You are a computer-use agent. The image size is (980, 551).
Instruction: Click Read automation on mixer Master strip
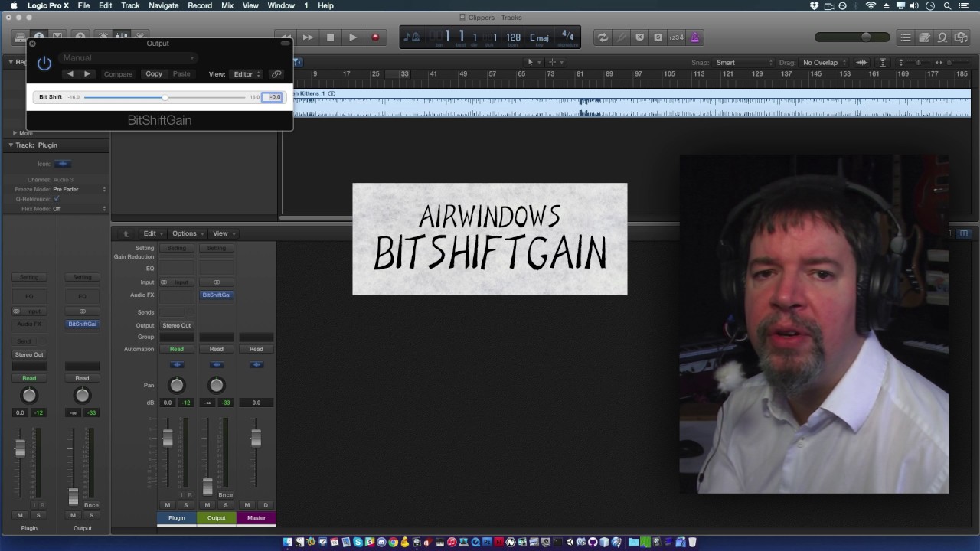click(256, 349)
